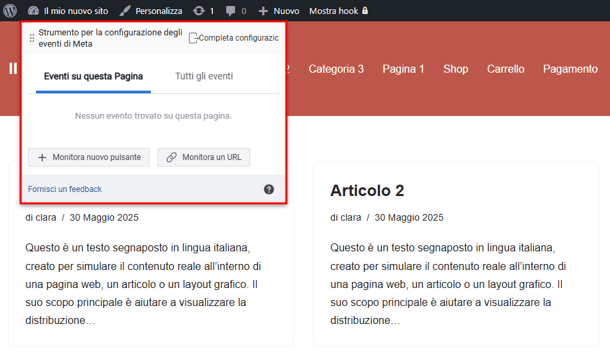Click the Articolo 2 excerpt text
Image resolution: width=610 pixels, height=364 pixels.
[448, 284]
